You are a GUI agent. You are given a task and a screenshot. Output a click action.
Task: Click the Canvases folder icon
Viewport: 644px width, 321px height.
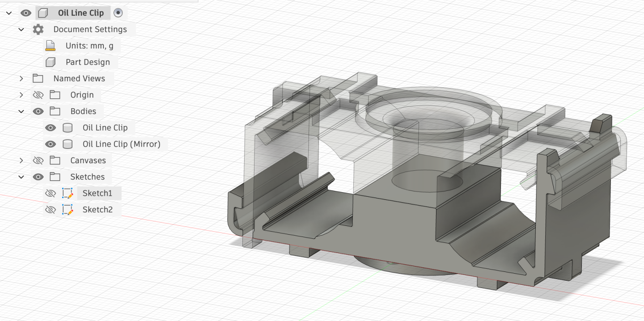[55, 160]
